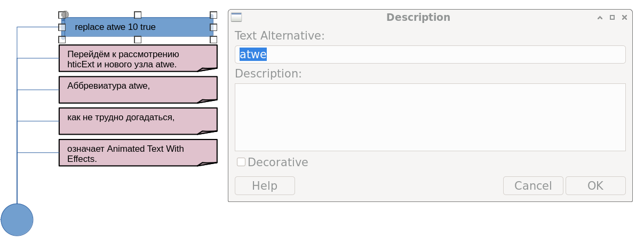Select the 'Аббревиатура atwe' note
The height and width of the screenshot is (241, 644).
[138, 89]
